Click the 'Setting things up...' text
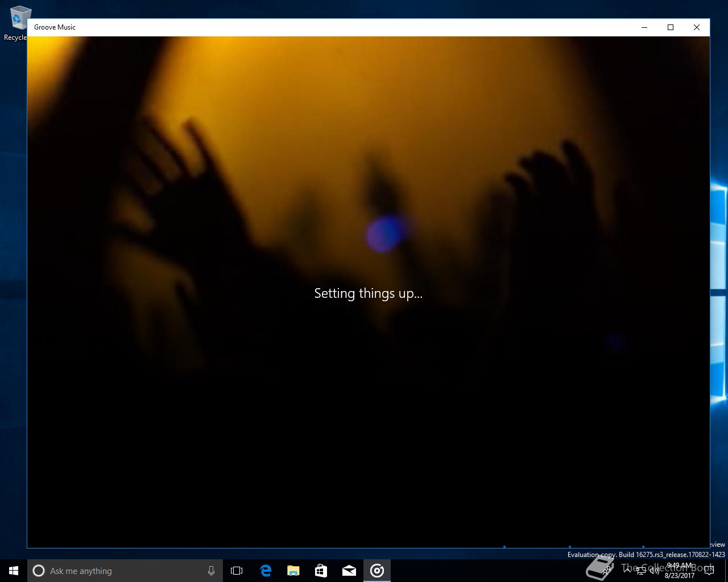728x582 pixels. 369,293
